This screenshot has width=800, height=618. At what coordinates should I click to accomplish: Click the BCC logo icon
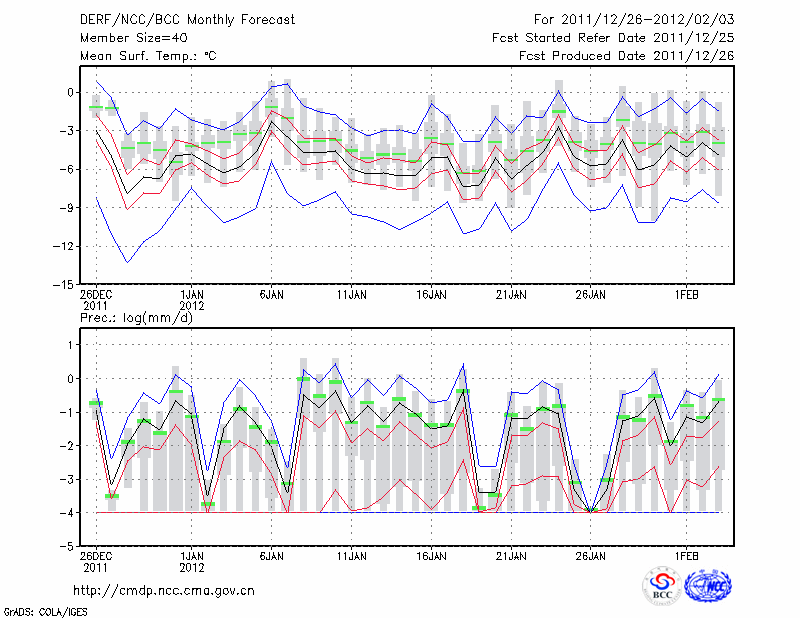(662, 588)
